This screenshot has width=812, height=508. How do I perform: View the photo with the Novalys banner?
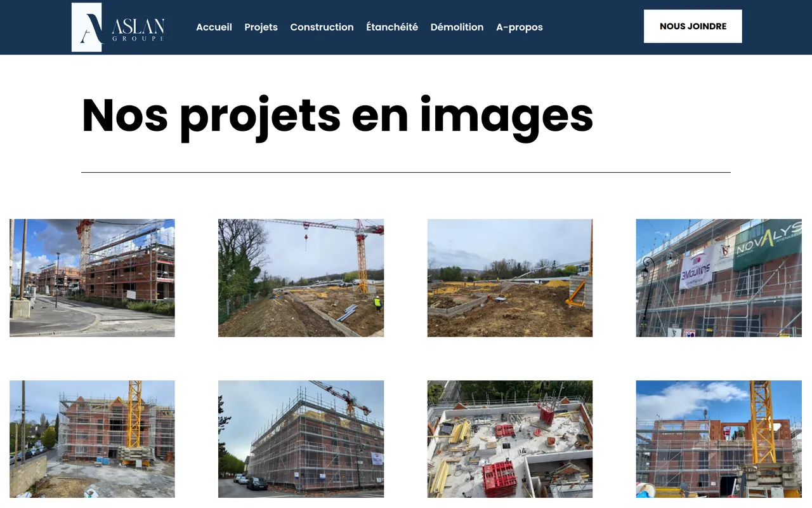click(x=719, y=277)
